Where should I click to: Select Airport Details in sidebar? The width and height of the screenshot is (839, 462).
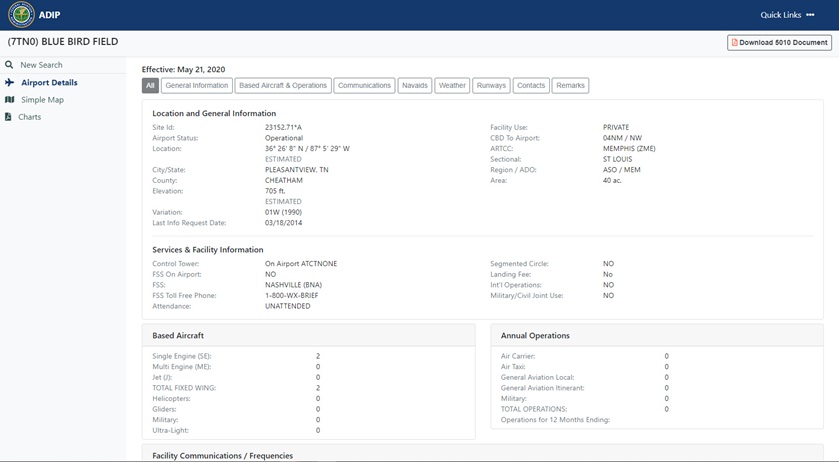pyautogui.click(x=49, y=82)
